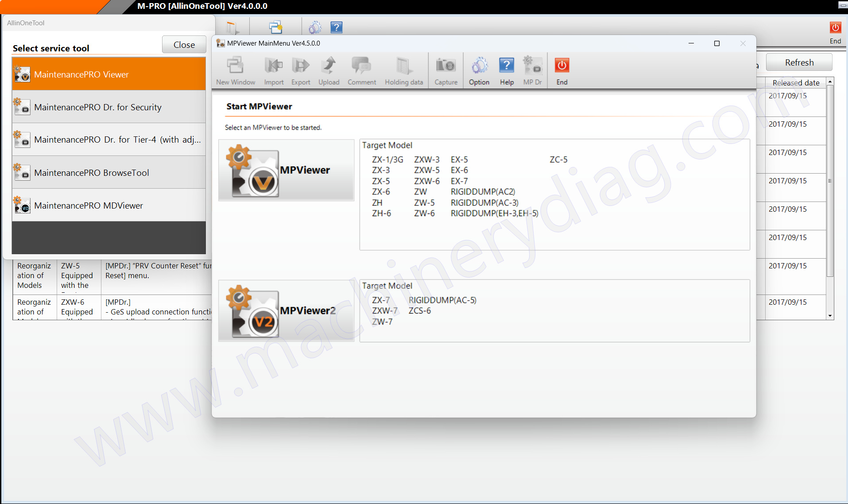Click the windows icon in M-PRO toolbar
Image resolution: width=848 pixels, height=504 pixels.
tap(276, 27)
